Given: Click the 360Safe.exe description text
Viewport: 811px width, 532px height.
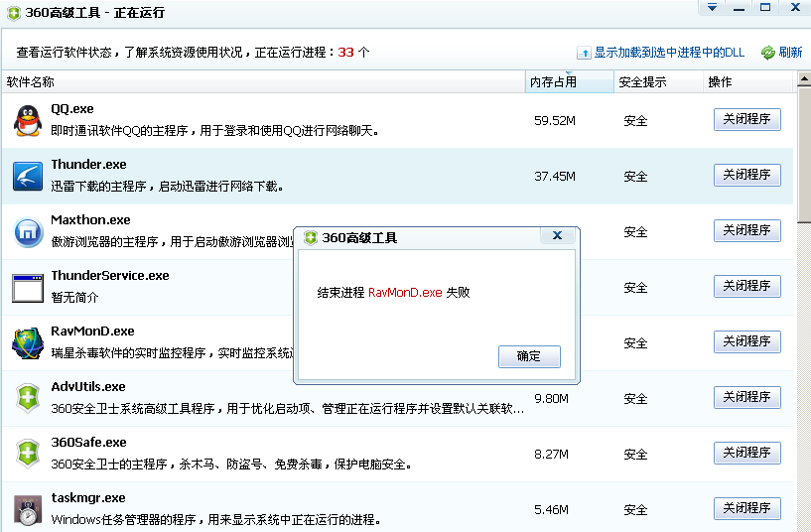Looking at the screenshot, I should 231,465.
